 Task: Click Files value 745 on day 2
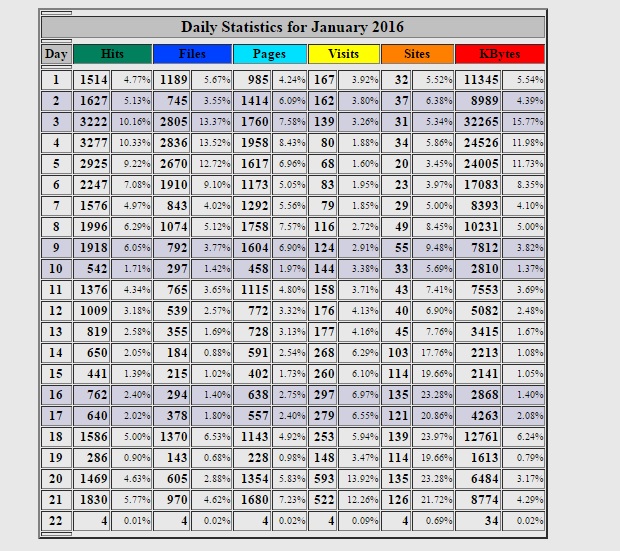pyautogui.click(x=172, y=101)
